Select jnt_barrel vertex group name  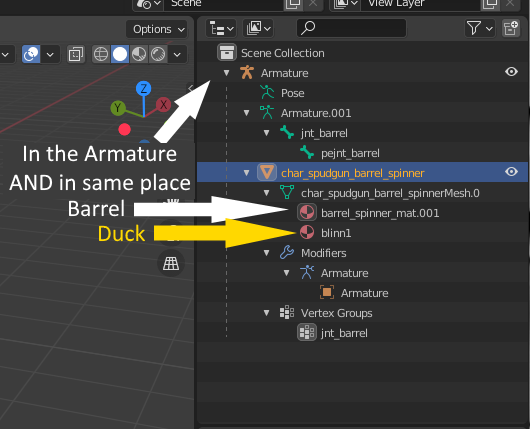click(x=344, y=333)
